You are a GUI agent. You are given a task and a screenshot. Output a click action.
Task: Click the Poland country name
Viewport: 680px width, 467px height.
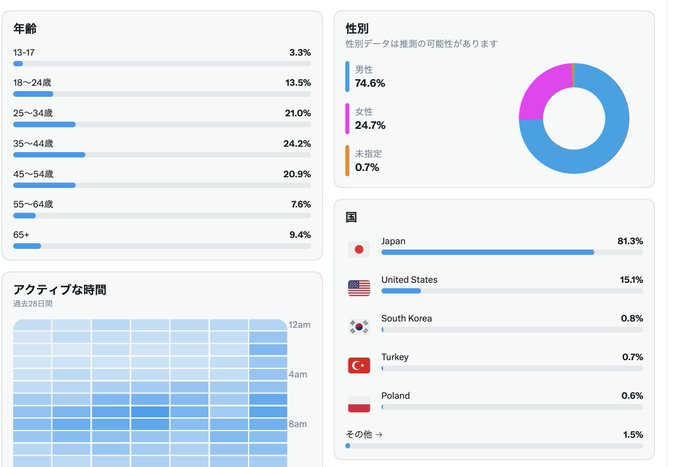point(396,395)
